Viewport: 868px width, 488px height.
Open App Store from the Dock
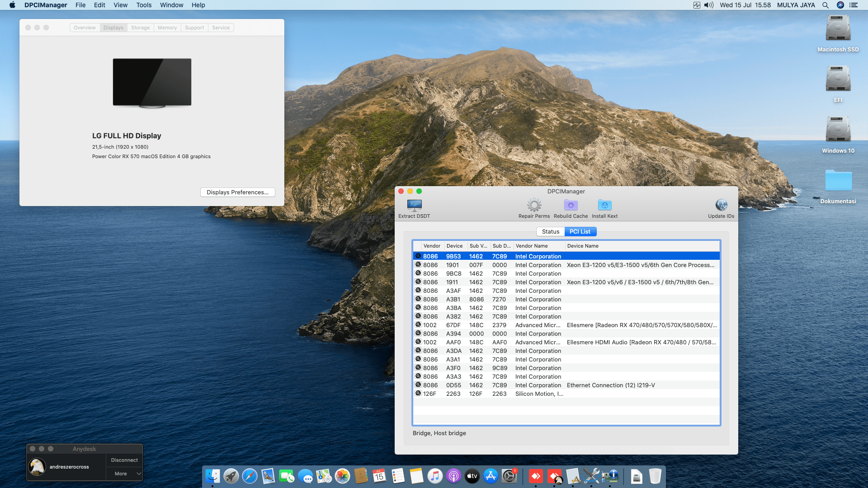pyautogui.click(x=491, y=476)
